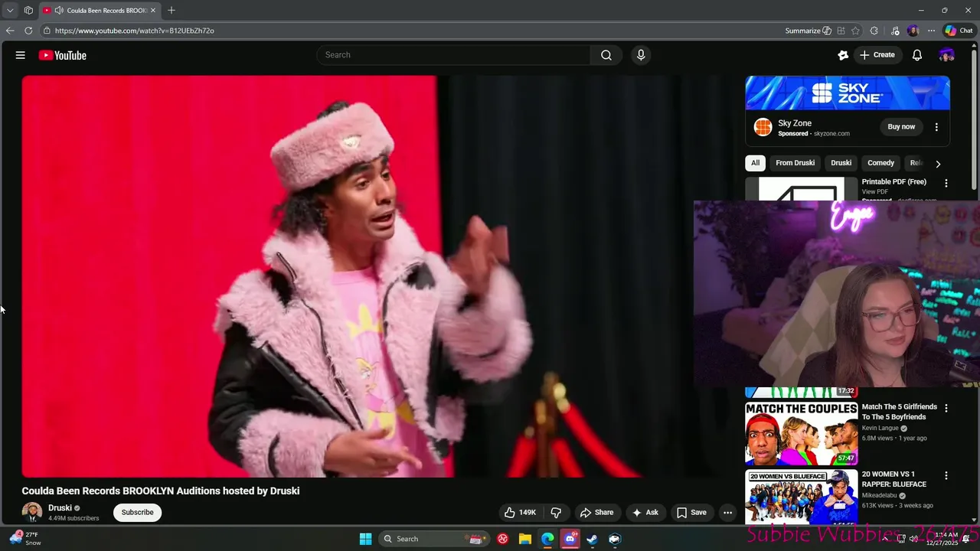Viewport: 980px width, 551px height.
Task: Click the split screen icon in address bar
Action: point(841,31)
